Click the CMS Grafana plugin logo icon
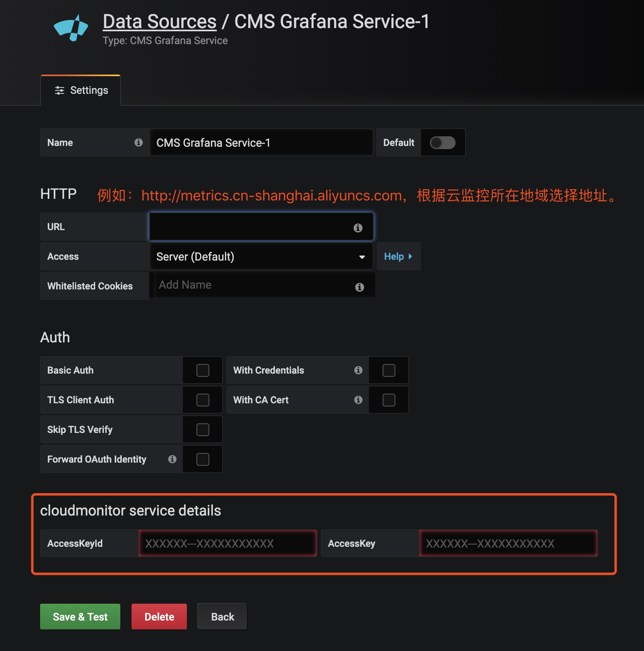Viewport: 644px width, 651px height. (71, 28)
